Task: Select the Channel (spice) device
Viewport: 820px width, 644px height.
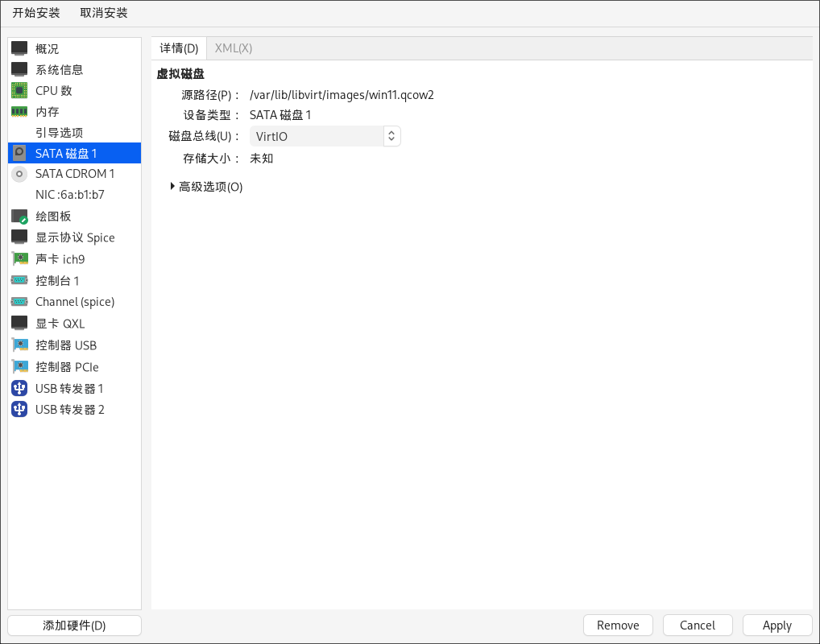Action: tap(74, 301)
